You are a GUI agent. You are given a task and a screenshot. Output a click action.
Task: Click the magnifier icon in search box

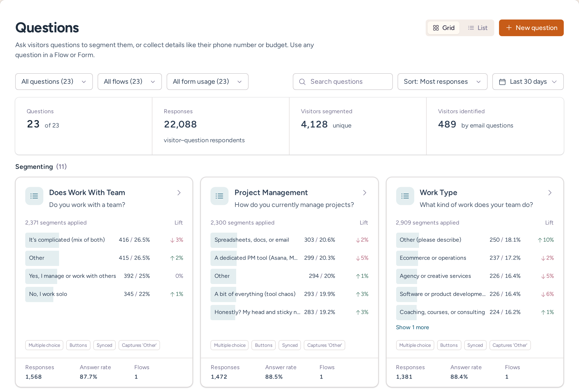point(302,82)
